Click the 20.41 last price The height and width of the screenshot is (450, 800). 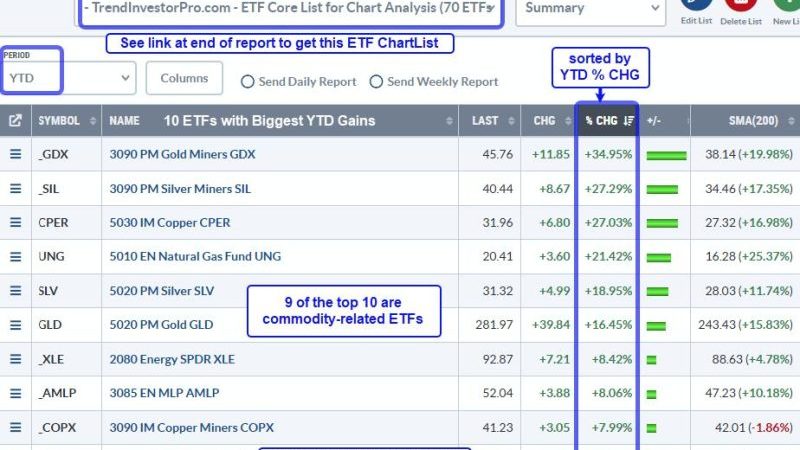click(497, 256)
